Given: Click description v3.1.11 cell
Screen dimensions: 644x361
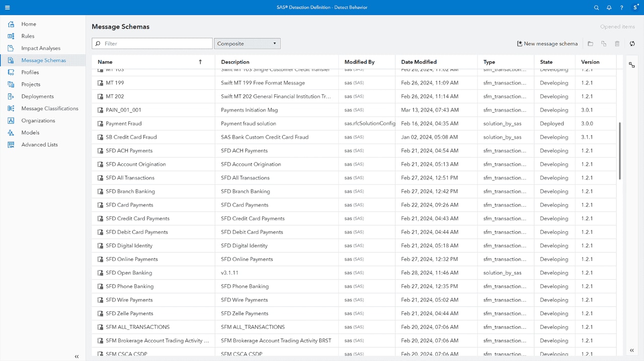Looking at the screenshot, I should (229, 273).
